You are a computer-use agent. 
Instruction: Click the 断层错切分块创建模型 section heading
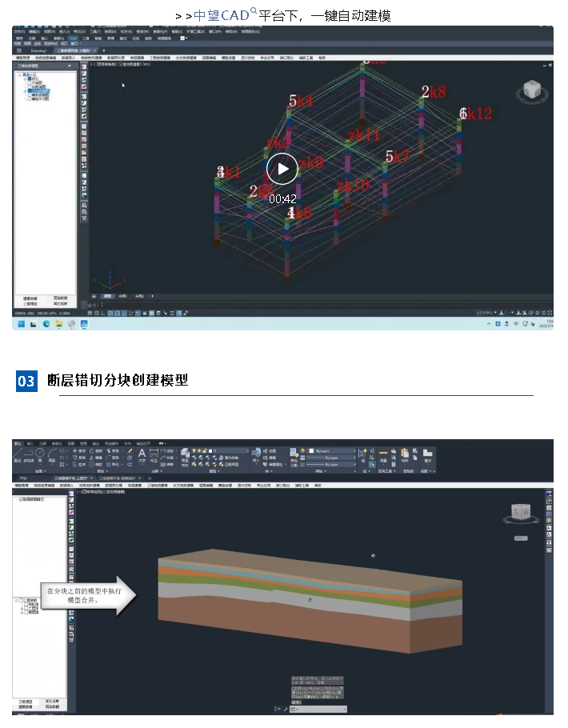pos(118,380)
